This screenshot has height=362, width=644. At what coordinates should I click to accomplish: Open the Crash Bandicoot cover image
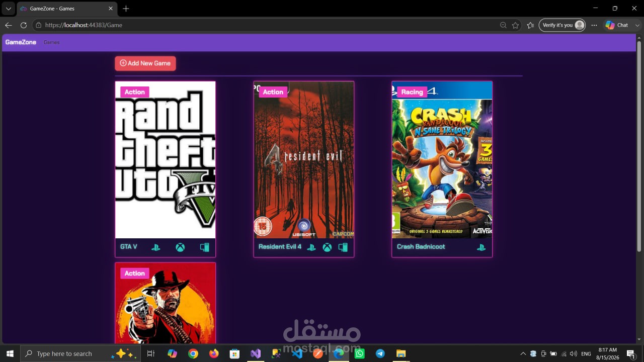tap(442, 160)
